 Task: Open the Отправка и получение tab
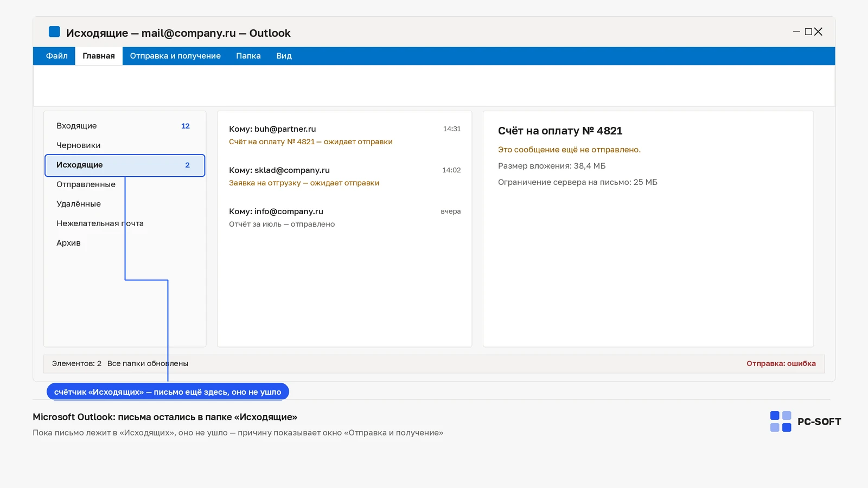coord(175,56)
